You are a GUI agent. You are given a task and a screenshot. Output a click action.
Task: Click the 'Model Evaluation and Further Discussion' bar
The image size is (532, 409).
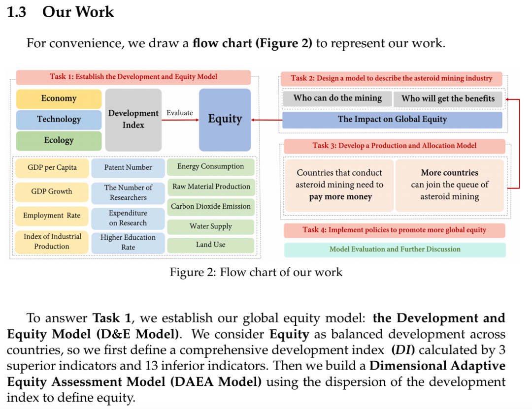(x=395, y=250)
